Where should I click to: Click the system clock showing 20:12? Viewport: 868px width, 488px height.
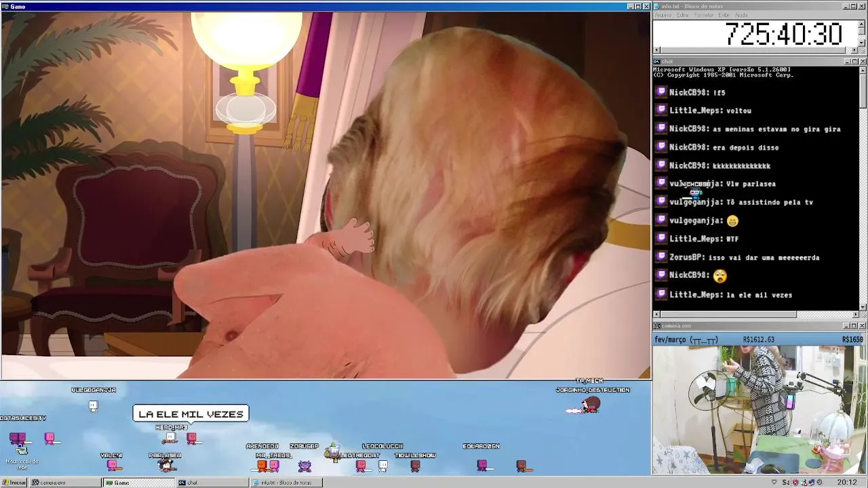(x=846, y=483)
